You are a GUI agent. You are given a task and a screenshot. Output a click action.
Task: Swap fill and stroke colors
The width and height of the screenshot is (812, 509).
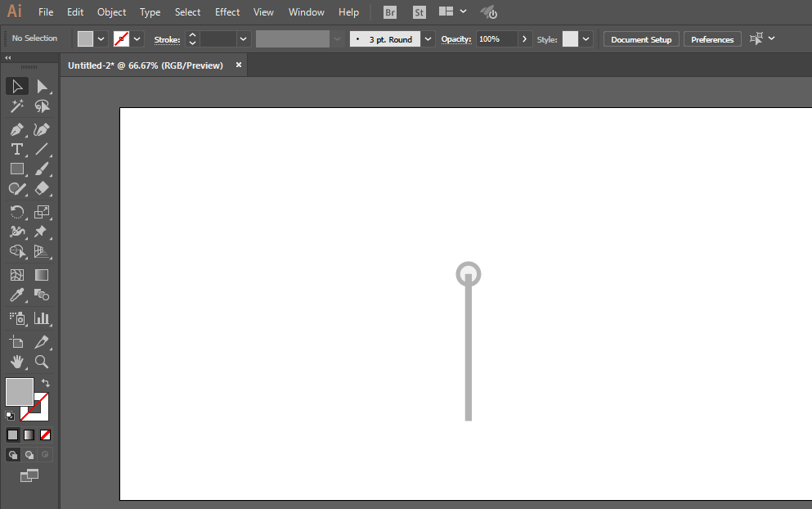(46, 382)
